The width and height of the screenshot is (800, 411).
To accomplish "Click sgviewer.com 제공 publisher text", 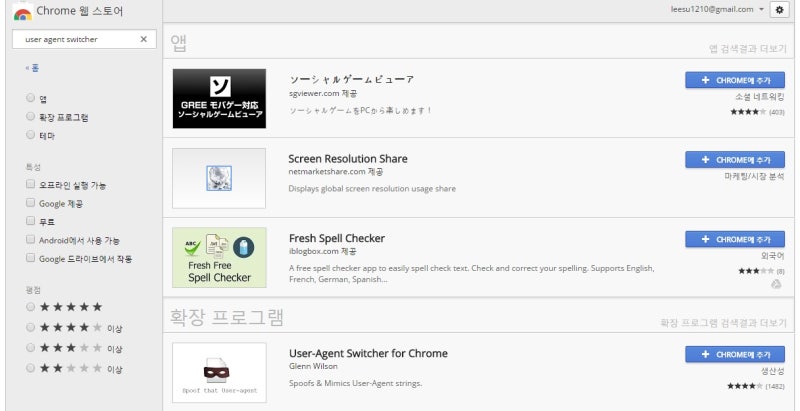I will pos(323,94).
